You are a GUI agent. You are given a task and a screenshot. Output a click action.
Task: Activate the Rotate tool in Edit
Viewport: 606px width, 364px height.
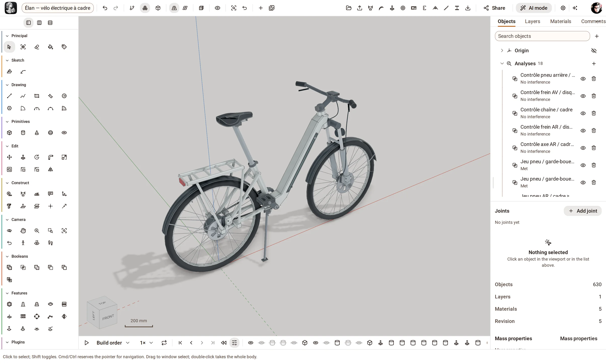click(x=37, y=157)
